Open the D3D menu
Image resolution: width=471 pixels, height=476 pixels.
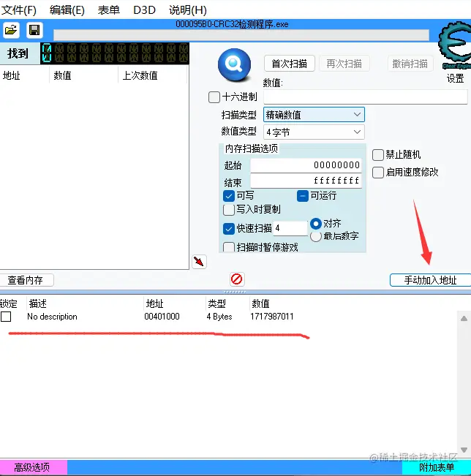pyautogui.click(x=144, y=10)
